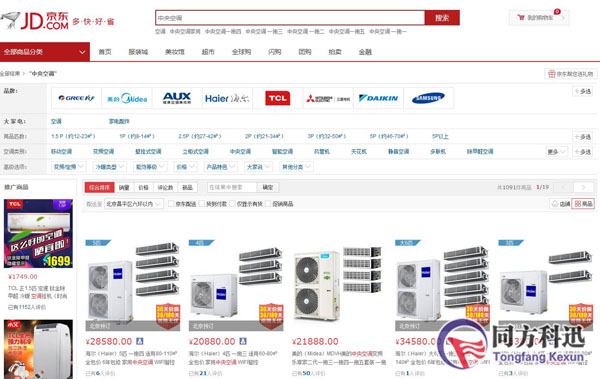Screen dimensions: 600x379
Task: Click the 中央空调 air conditioner type link
Action: pyautogui.click(x=240, y=152)
